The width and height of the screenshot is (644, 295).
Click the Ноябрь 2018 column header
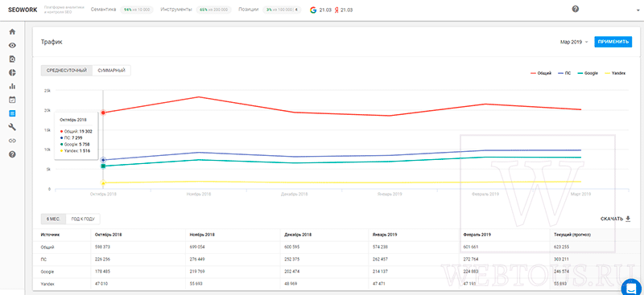(x=202, y=235)
